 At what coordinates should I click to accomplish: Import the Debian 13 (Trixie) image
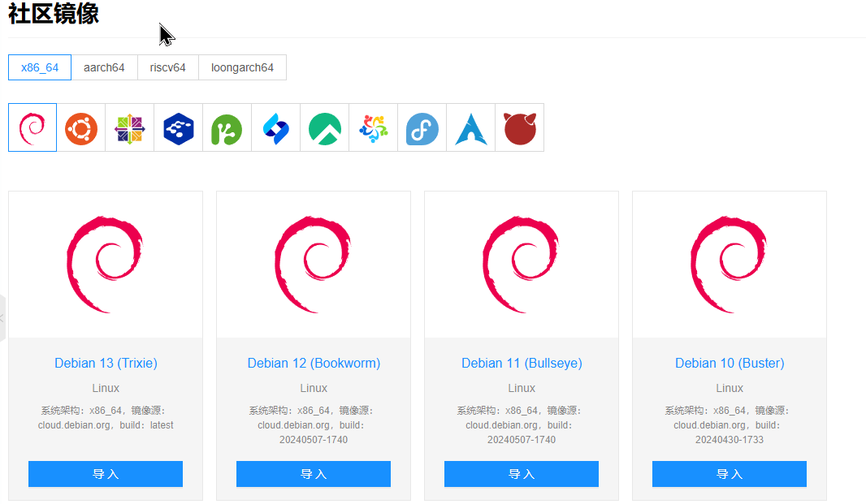106,474
